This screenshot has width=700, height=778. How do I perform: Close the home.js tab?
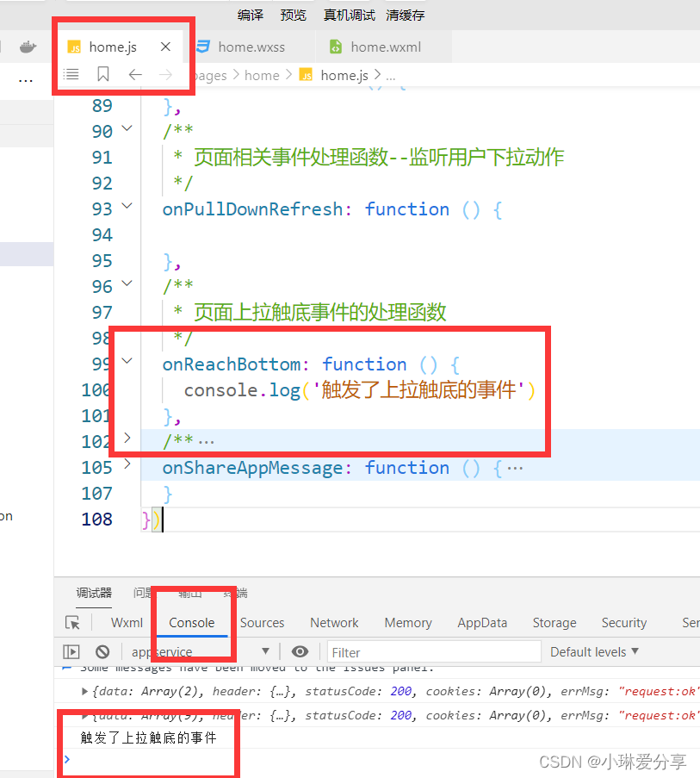[165, 47]
